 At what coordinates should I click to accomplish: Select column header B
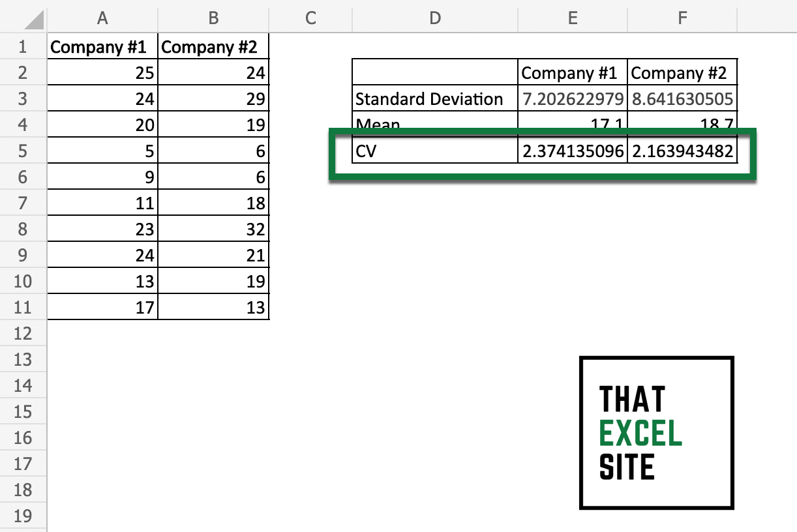(x=213, y=18)
